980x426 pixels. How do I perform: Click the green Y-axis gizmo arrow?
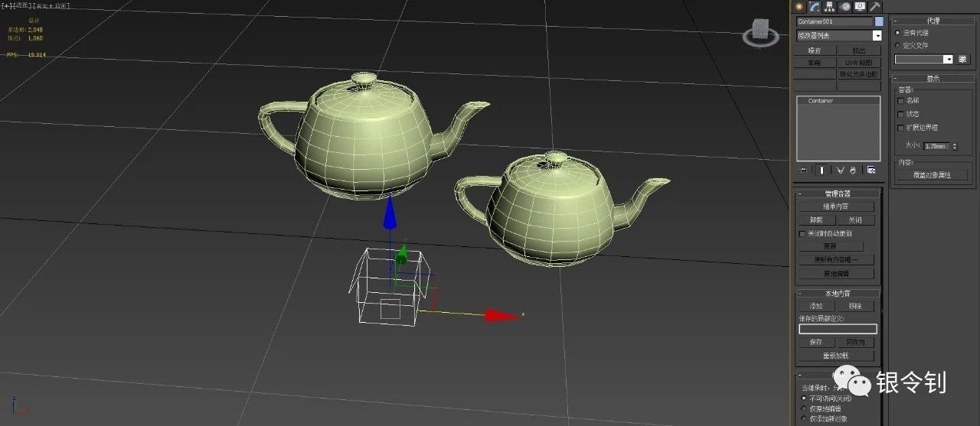401,255
